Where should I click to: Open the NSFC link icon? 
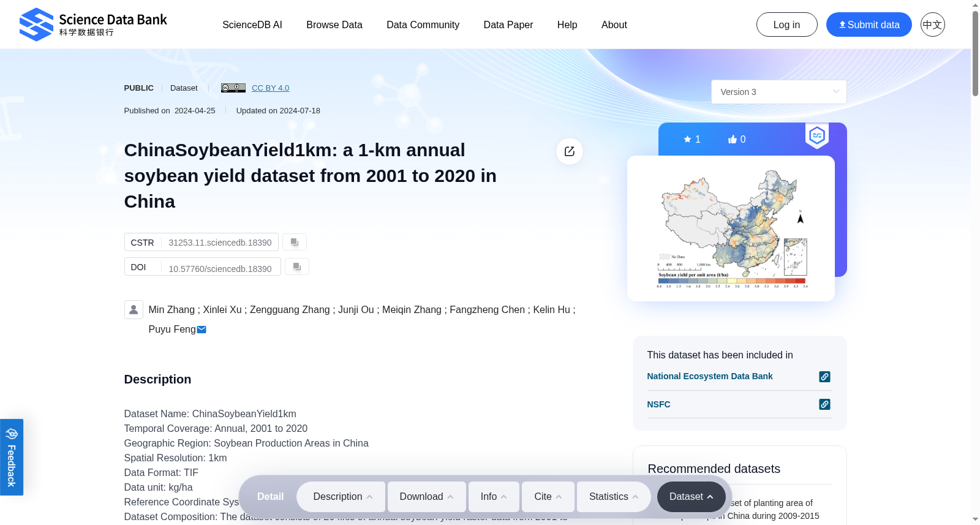[x=824, y=404]
